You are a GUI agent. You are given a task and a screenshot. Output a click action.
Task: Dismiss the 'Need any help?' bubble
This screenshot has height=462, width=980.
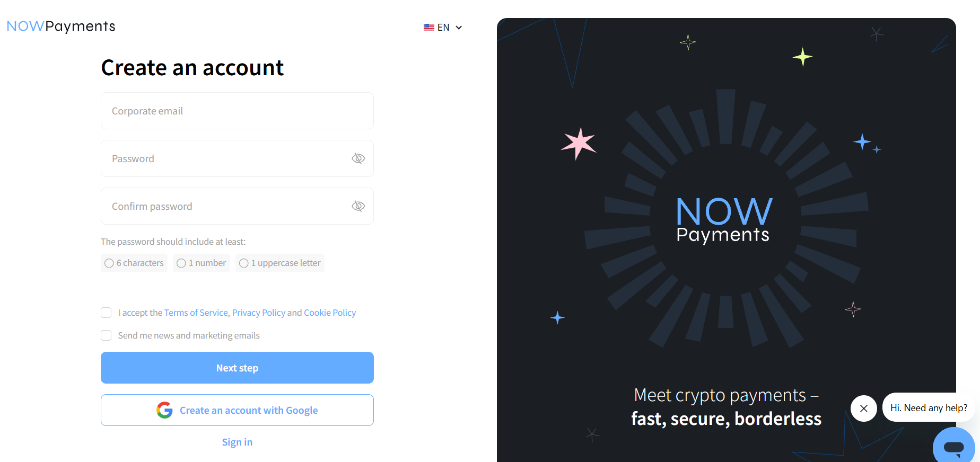pos(863,408)
